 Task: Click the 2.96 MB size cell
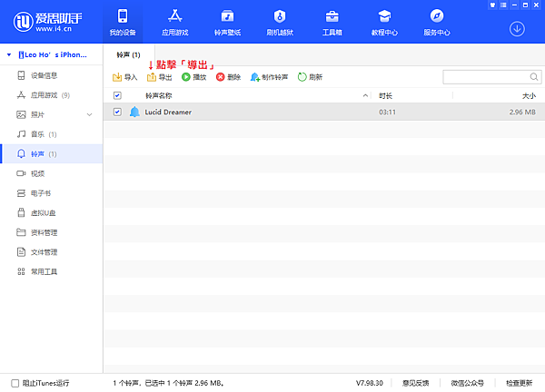pos(522,113)
